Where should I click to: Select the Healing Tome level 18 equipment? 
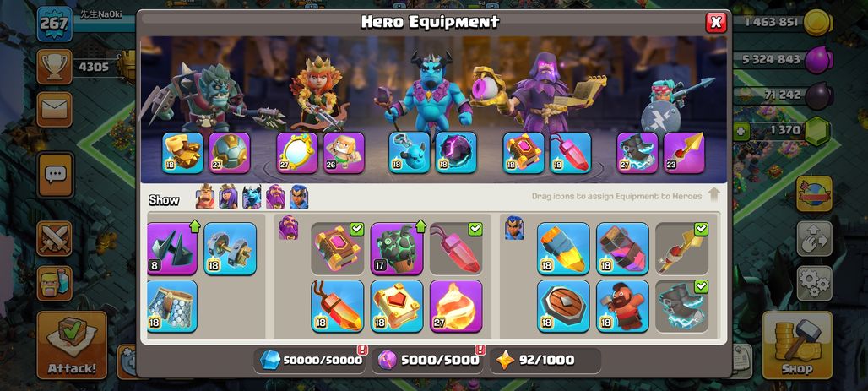(396, 307)
